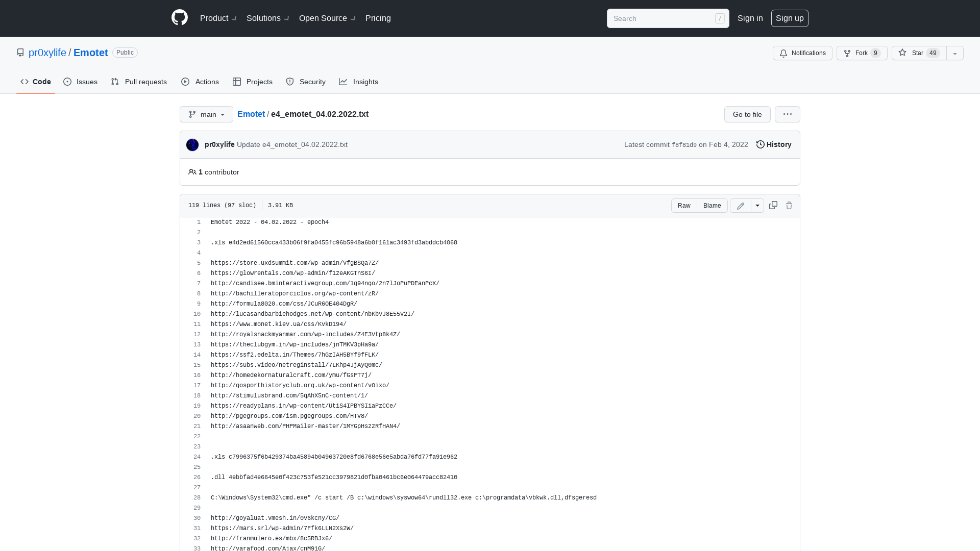
Task: Edit this file with pencil icon
Action: 741,206
